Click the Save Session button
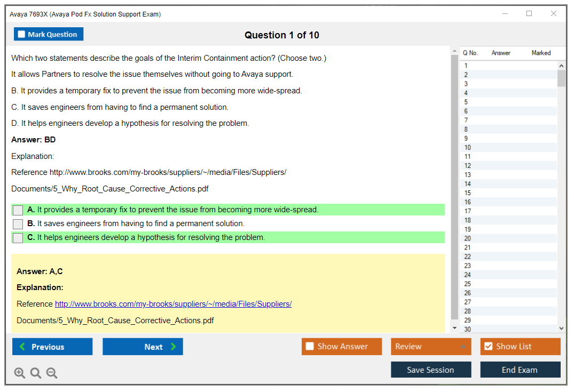 (430, 370)
